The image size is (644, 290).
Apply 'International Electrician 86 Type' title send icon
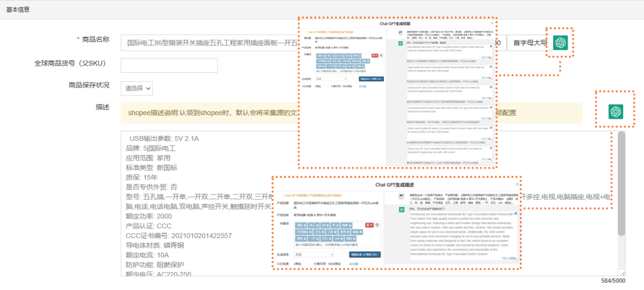(x=490, y=47)
